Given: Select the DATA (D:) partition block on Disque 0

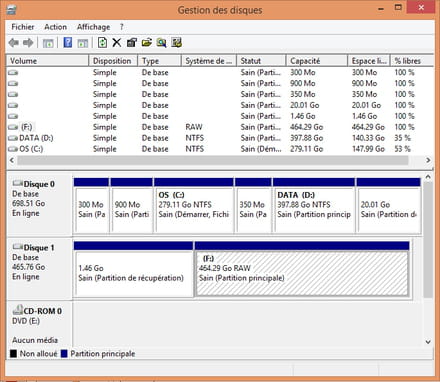Looking at the screenshot, I should tap(314, 206).
